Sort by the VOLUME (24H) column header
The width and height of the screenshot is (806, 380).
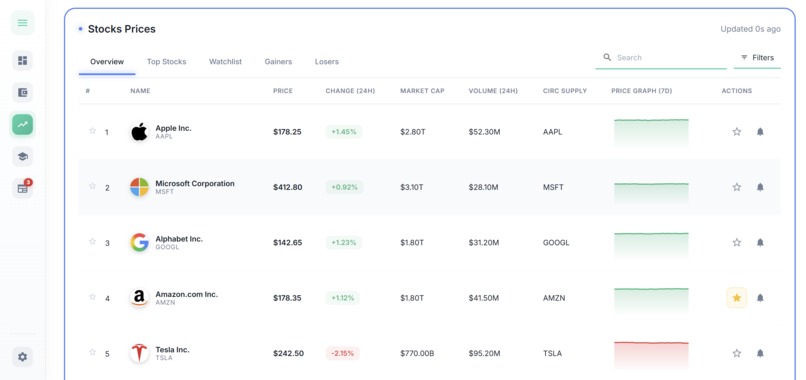click(x=493, y=91)
